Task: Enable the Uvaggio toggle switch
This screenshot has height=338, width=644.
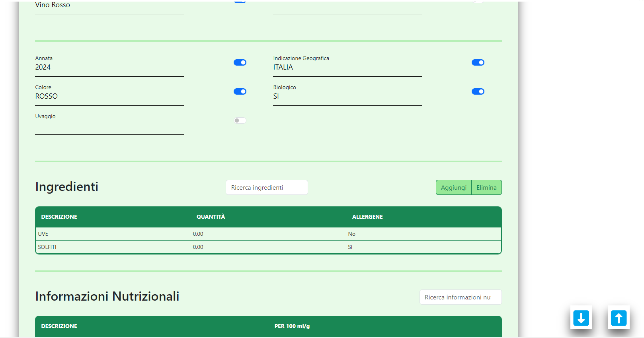Action: 240,120
